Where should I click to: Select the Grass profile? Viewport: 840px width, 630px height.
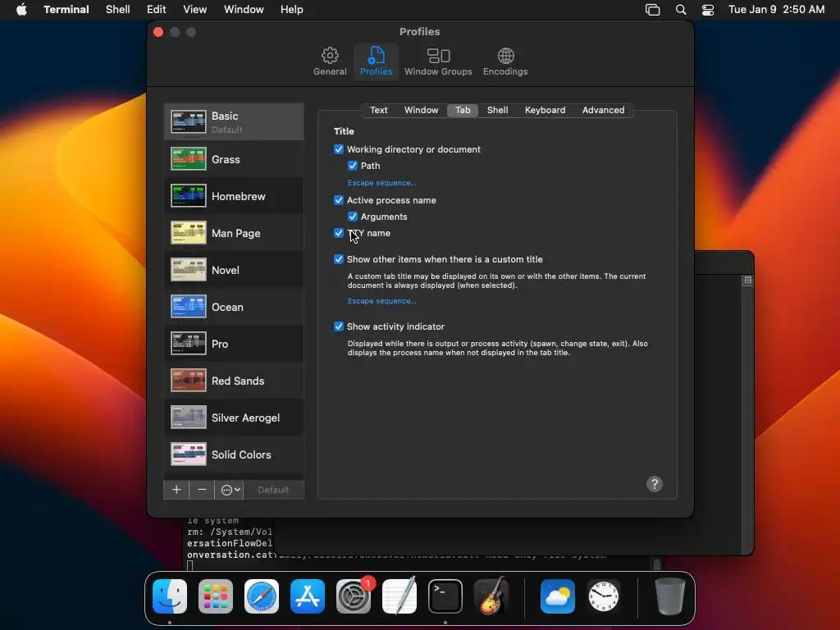click(x=234, y=159)
